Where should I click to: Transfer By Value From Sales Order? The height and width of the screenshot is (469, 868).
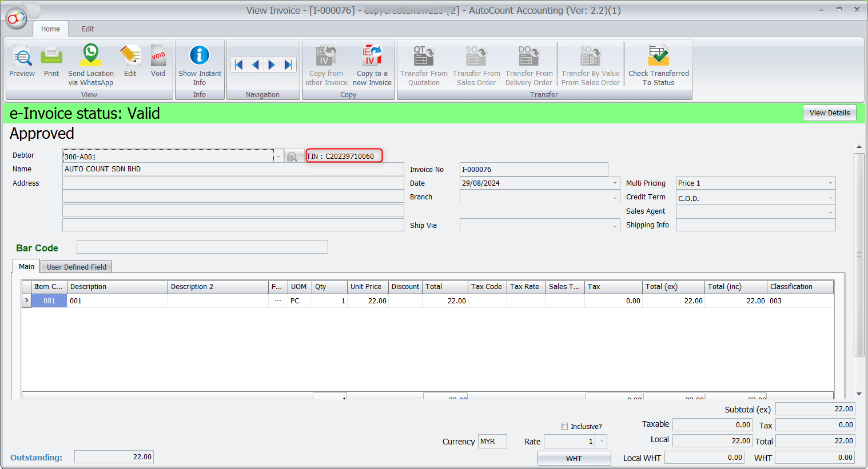click(x=591, y=65)
